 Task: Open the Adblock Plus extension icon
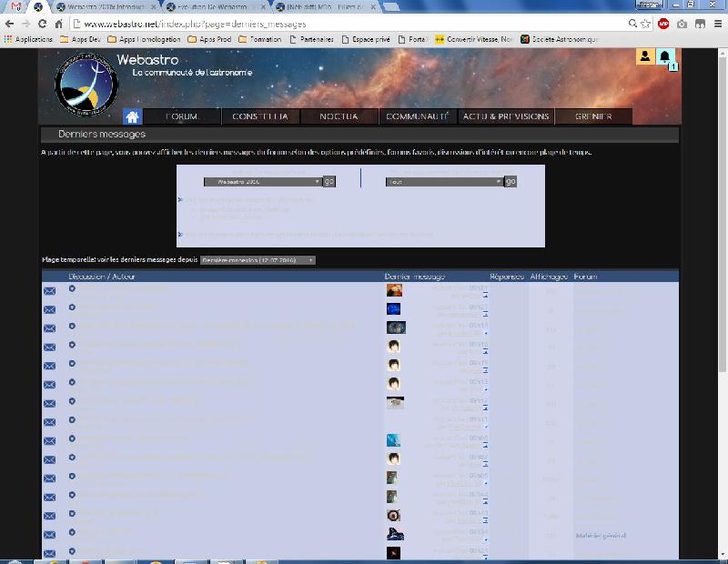(663, 24)
